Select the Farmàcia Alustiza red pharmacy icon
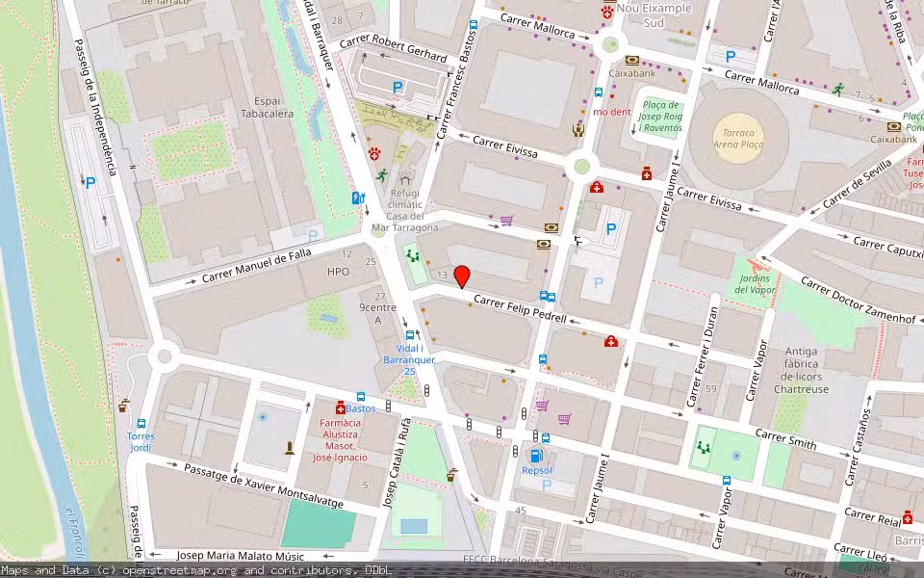924x578 pixels. (x=340, y=407)
